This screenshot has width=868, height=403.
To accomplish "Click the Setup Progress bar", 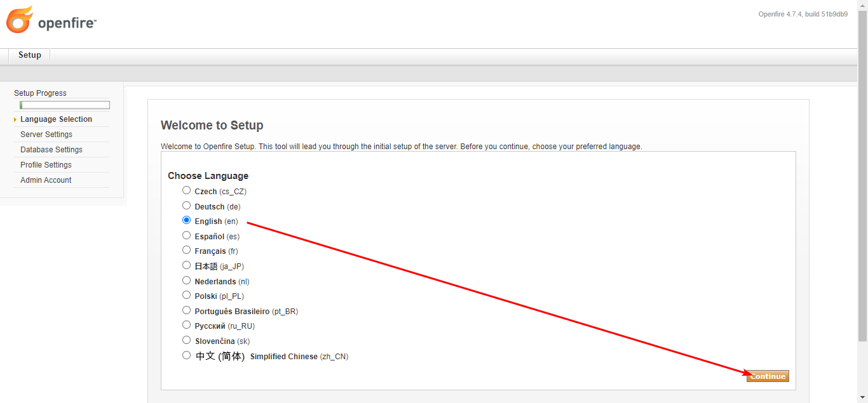I will 65,105.
